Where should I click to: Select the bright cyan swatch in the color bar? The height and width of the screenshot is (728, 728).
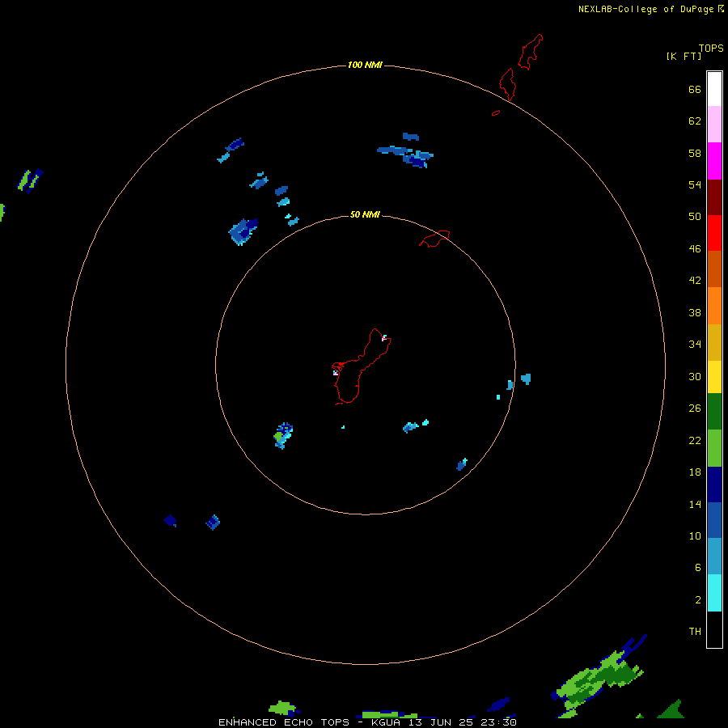tap(714, 593)
